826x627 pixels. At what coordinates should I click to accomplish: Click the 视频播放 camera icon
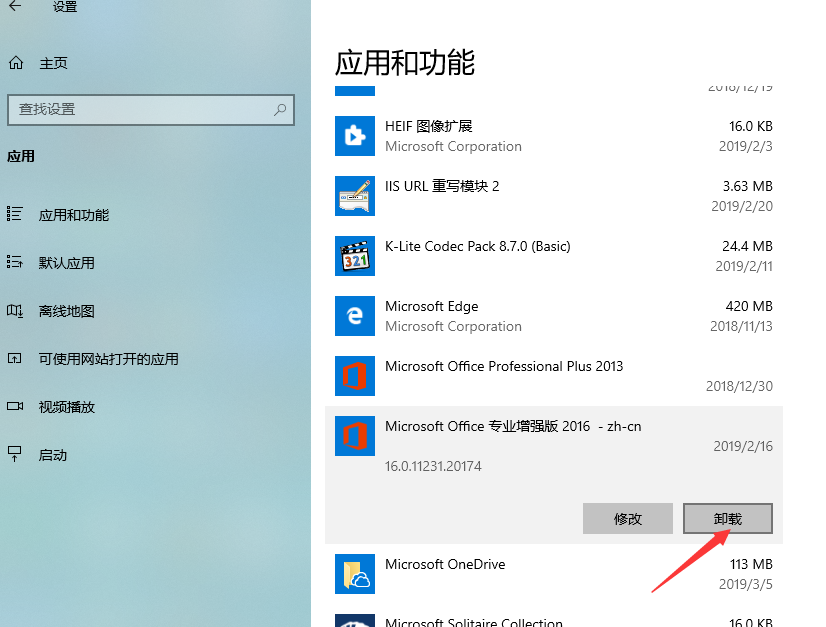(15, 406)
